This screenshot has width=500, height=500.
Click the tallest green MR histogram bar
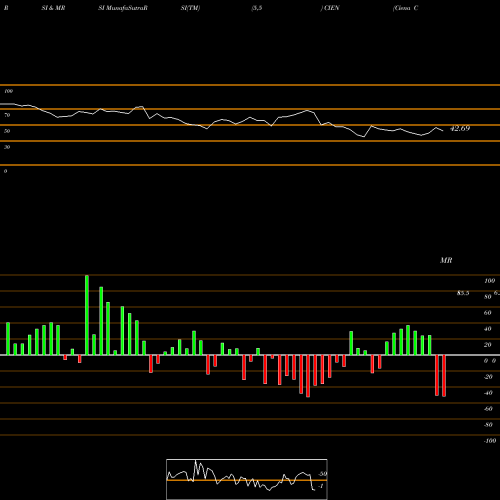point(87,315)
